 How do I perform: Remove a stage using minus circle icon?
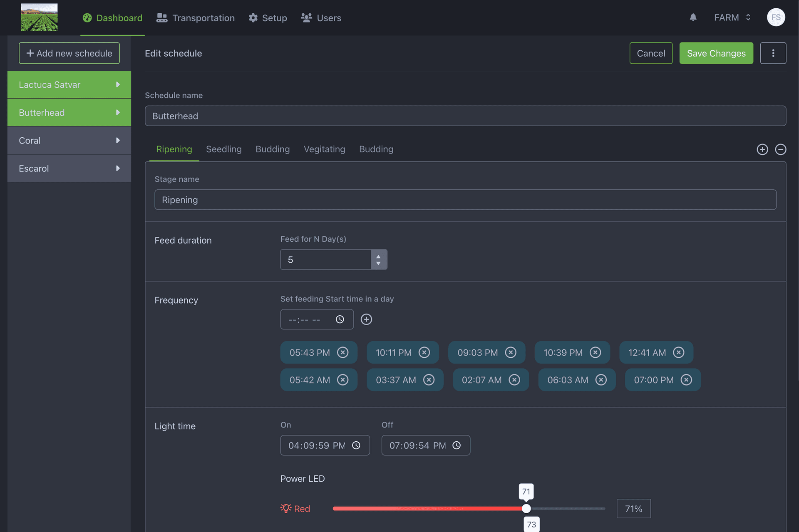(780, 149)
